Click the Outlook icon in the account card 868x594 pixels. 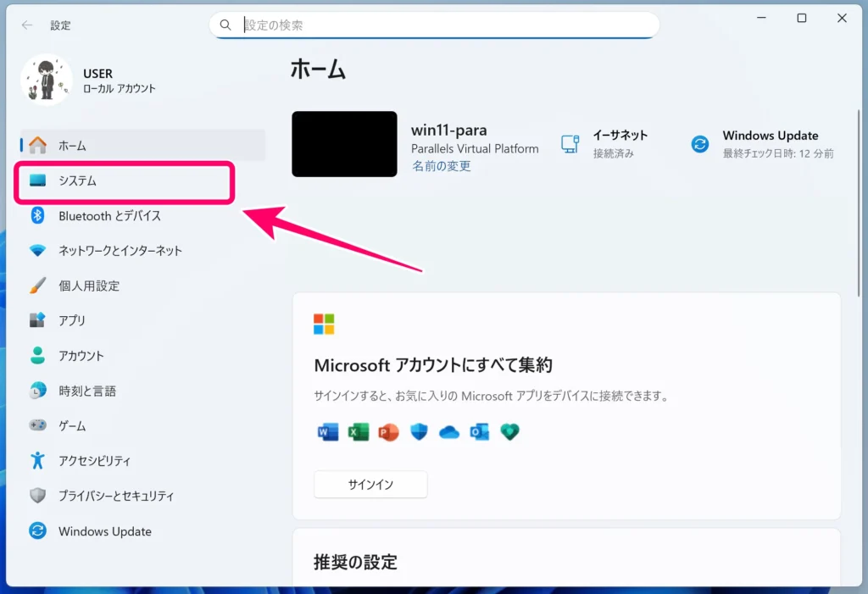coord(479,432)
